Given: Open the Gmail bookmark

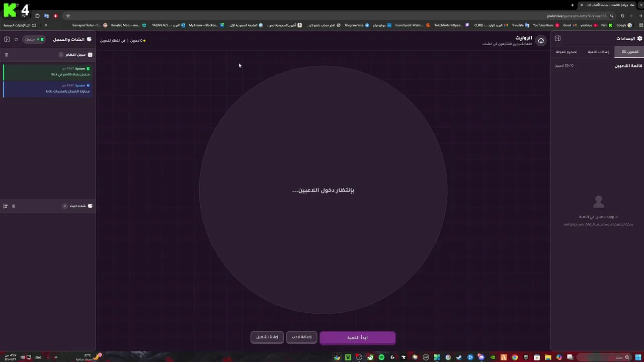Looking at the screenshot, I should 569,25.
